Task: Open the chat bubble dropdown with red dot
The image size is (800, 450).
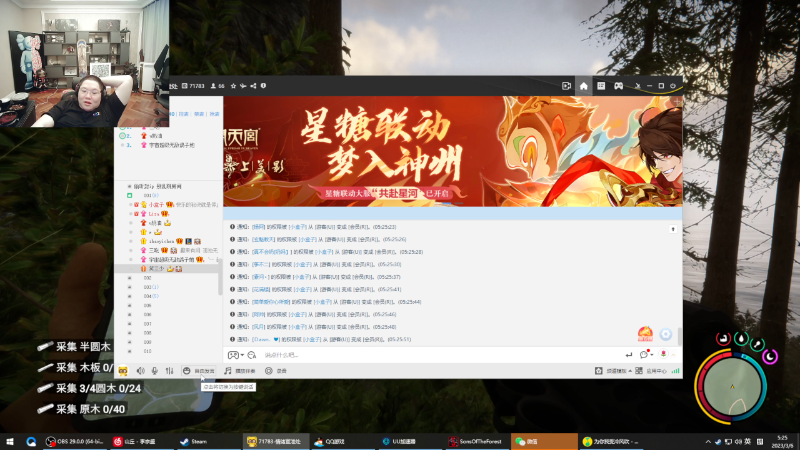Action: (646, 354)
